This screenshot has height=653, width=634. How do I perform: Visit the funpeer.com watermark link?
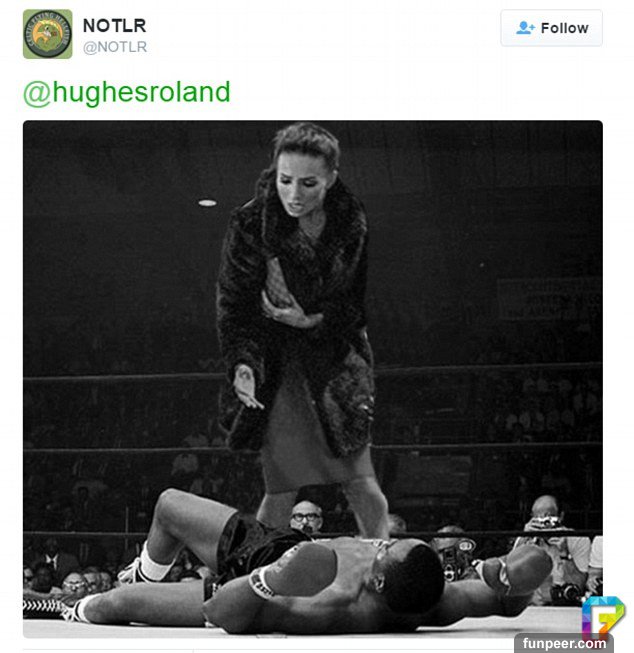[564, 643]
